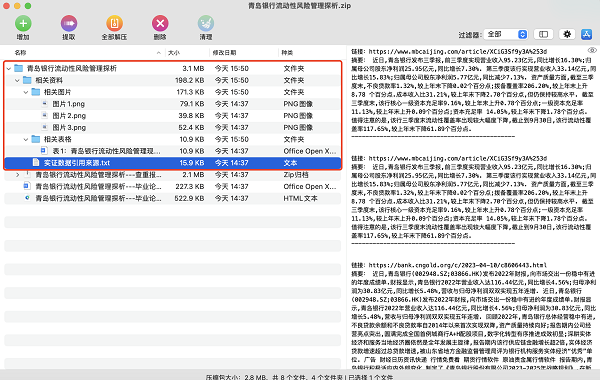Open the settings gear in toolbar
This screenshot has width=600, height=380.
567,34
